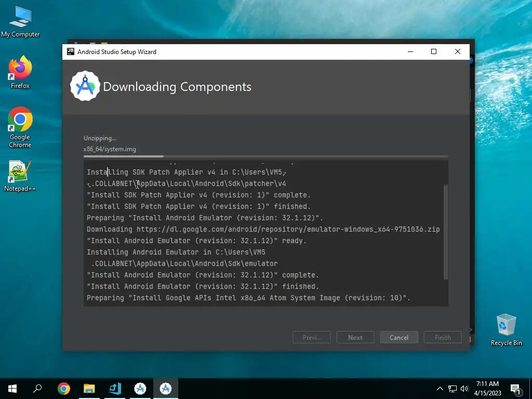Screen dimensions: 532x399
Task: Click the Android Studio logo in wizard header
Action: (85, 86)
